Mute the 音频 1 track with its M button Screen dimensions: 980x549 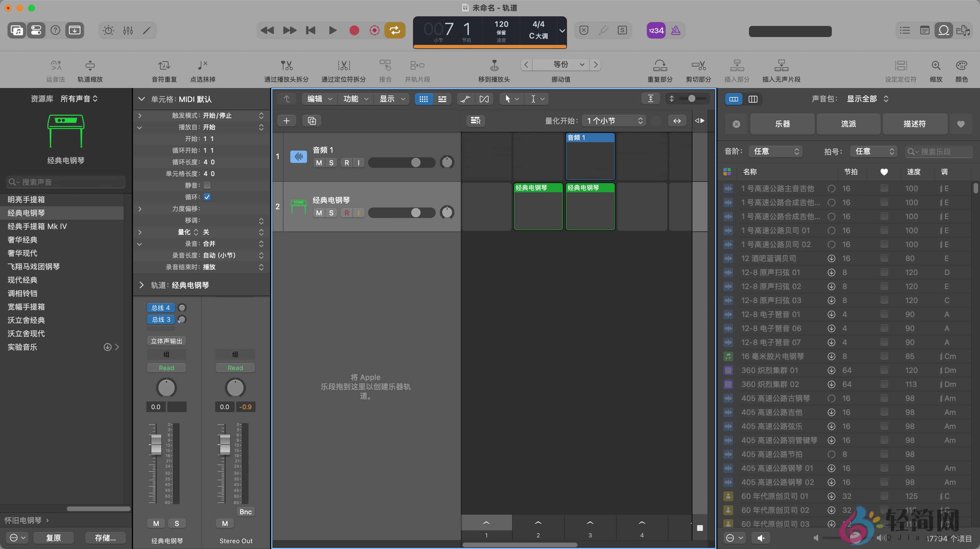[318, 162]
